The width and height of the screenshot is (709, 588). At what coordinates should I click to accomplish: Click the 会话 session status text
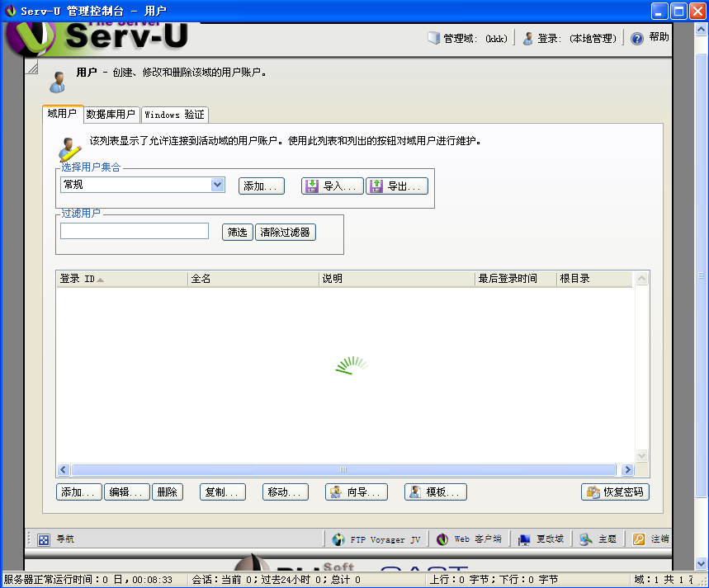pyautogui.click(x=277, y=580)
